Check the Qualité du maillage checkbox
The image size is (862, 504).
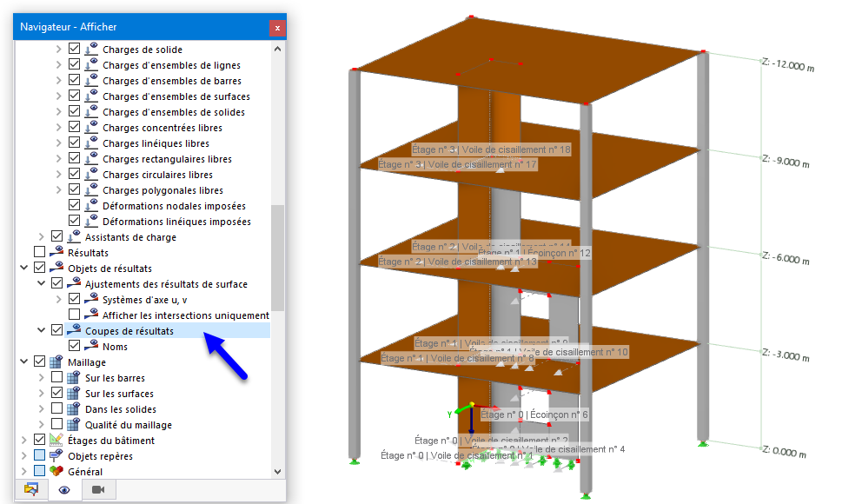click(x=56, y=424)
